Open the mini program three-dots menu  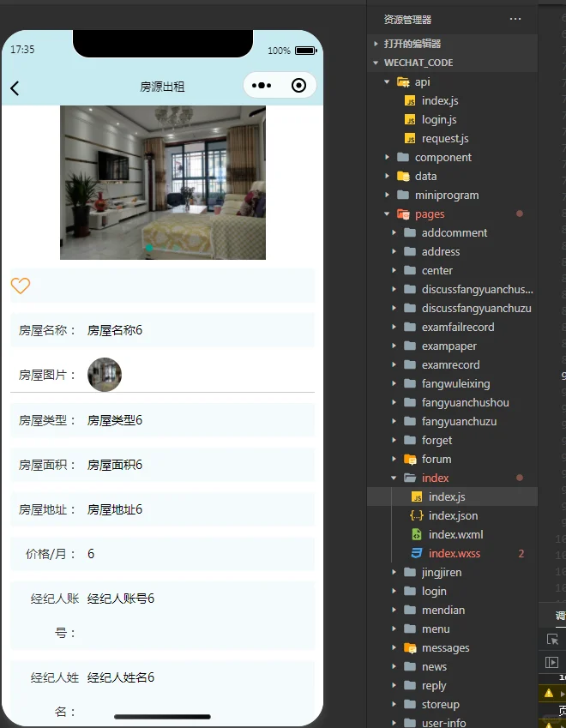(262, 86)
